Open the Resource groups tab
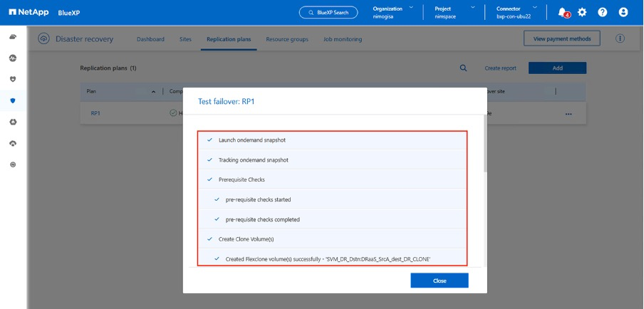Image resolution: width=644 pixels, height=309 pixels. click(287, 39)
